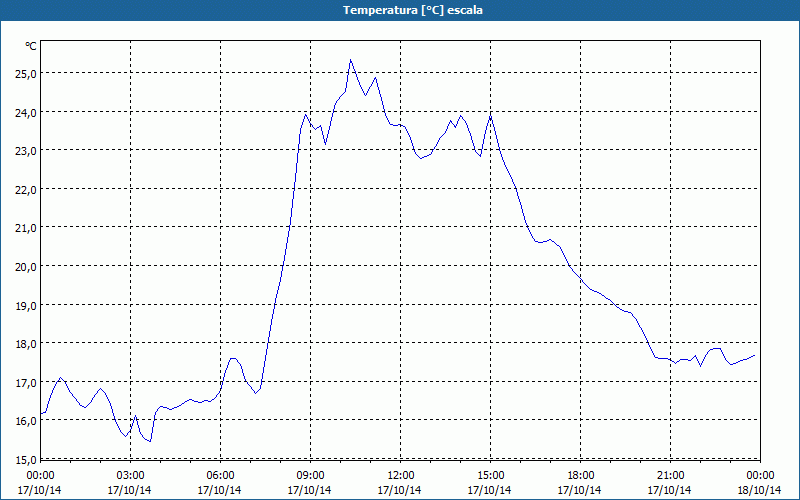The image size is (800, 500).
Task: Click the 00:00 label above 18/10/14
Action: coord(760,476)
